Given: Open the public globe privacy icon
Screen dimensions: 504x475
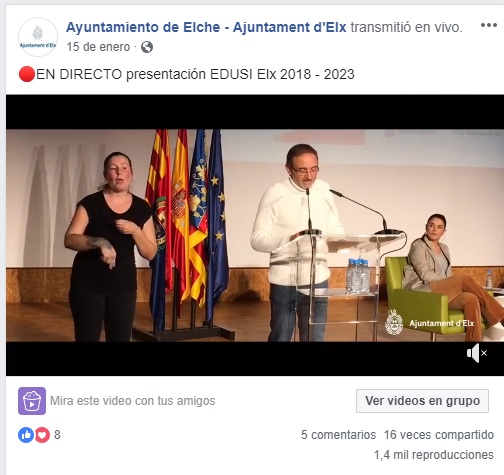Looking at the screenshot, I should click(147, 47).
